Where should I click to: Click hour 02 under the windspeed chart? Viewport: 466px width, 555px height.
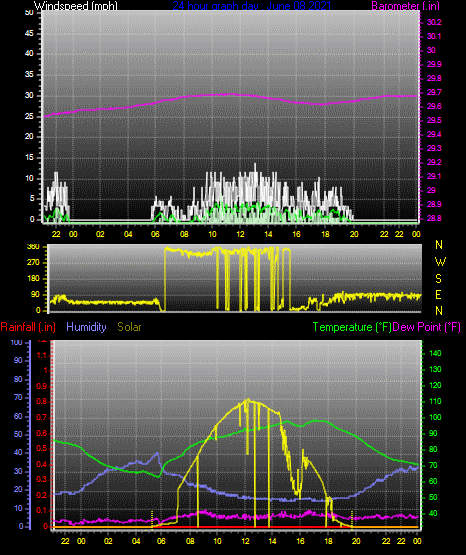100,234
